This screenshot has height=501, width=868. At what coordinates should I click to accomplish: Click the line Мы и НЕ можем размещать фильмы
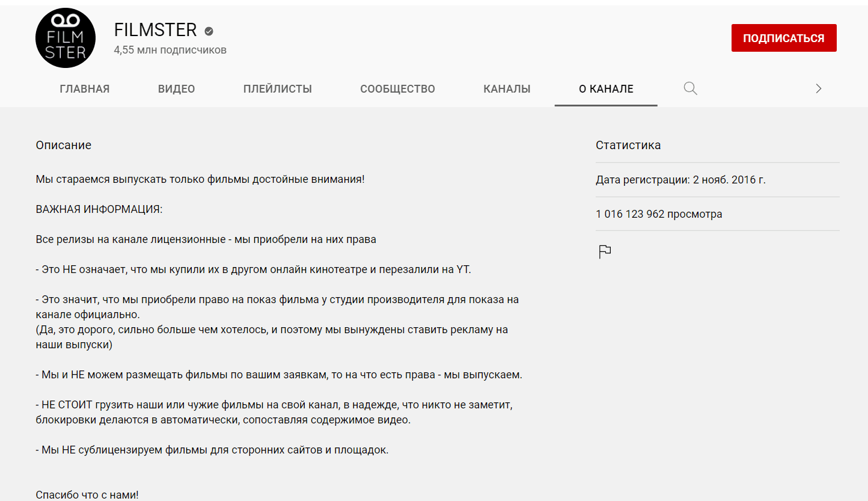click(x=279, y=375)
